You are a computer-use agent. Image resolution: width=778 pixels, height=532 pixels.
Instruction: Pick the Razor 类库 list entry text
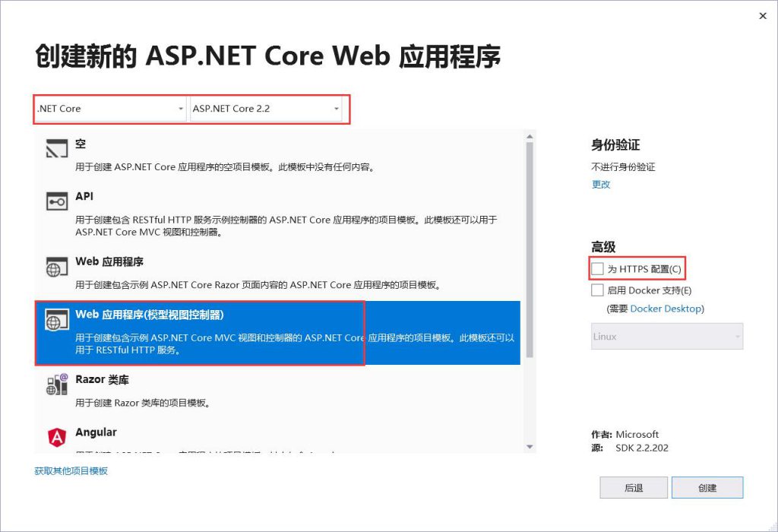(102, 379)
